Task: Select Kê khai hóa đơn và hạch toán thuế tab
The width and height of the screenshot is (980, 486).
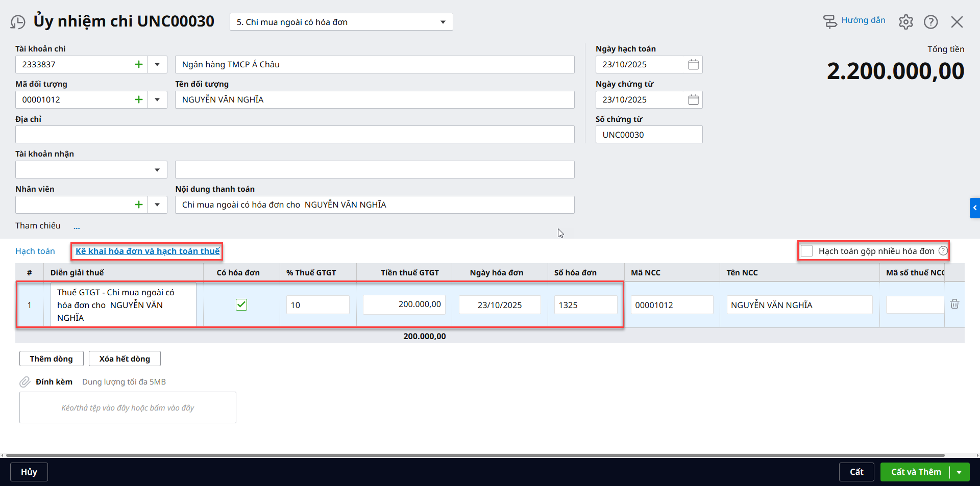Action: (148, 251)
